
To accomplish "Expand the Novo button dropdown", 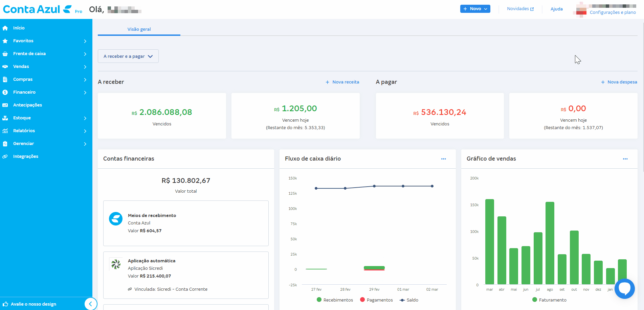I will [475, 9].
